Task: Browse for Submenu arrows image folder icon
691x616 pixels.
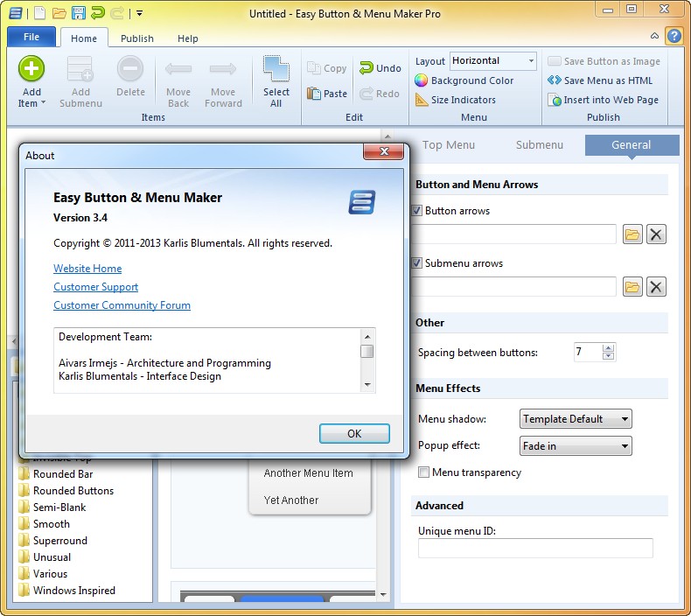Action: (632, 287)
